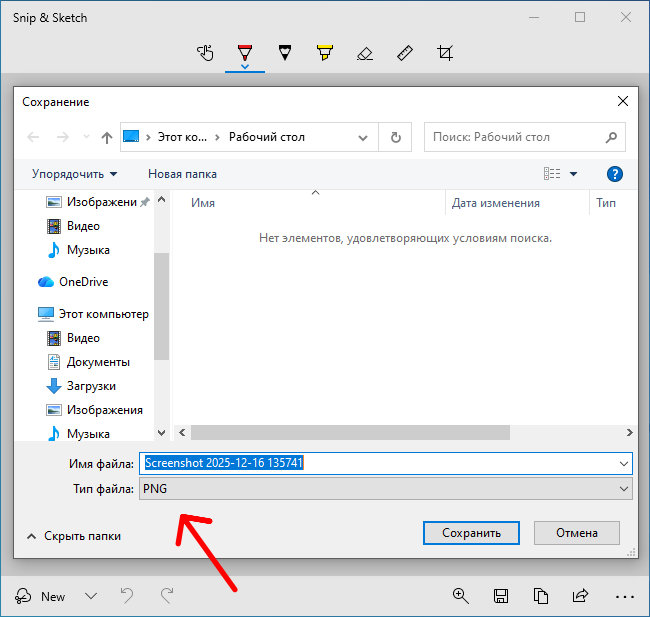Open the New snip delay dropdown
Viewport: 650px width, 617px height.
click(91, 596)
